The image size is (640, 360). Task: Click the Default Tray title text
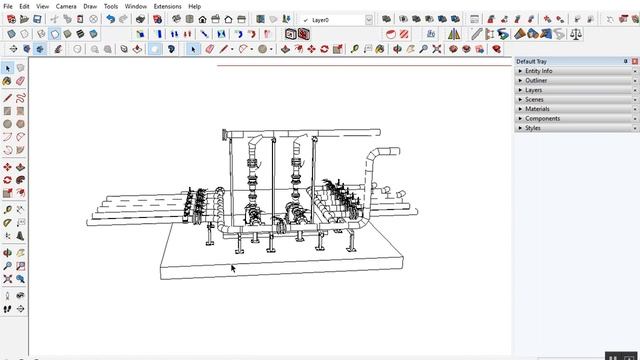click(x=531, y=61)
